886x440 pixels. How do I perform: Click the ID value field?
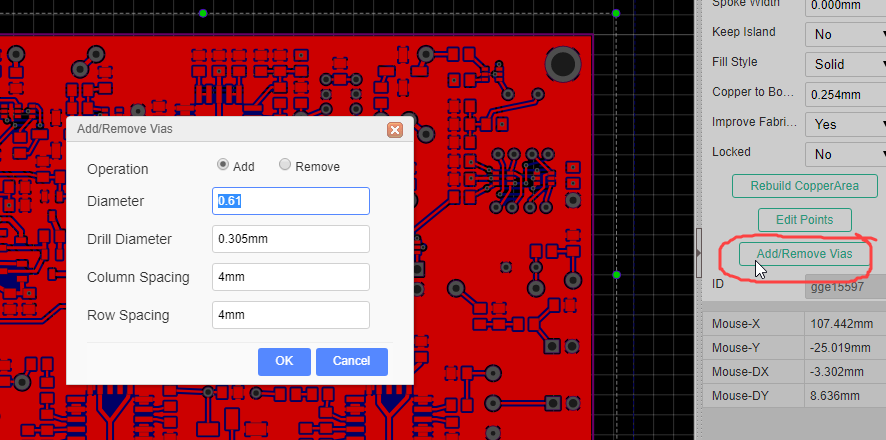click(x=845, y=288)
